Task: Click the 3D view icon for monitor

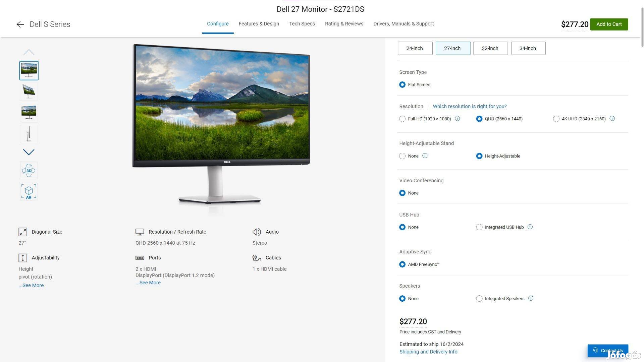Action: click(x=28, y=171)
